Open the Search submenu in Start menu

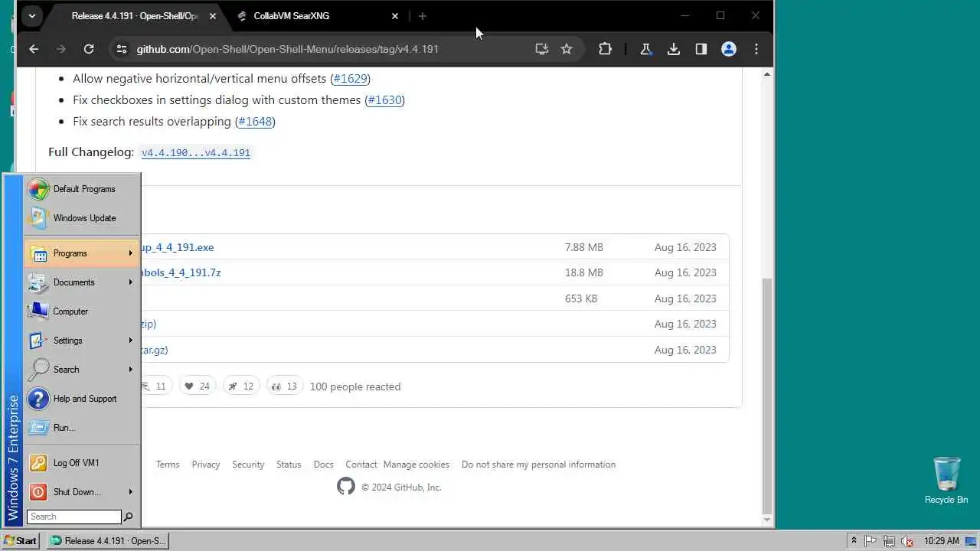tap(82, 370)
